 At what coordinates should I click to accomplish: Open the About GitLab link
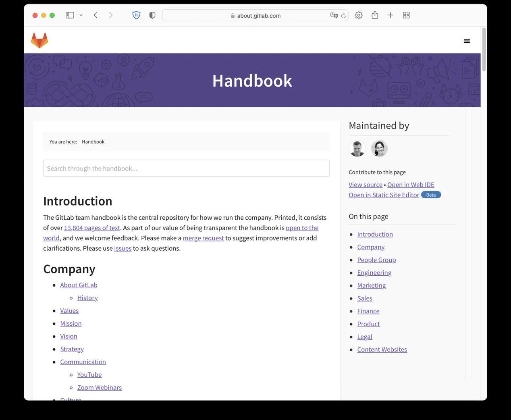pos(79,285)
